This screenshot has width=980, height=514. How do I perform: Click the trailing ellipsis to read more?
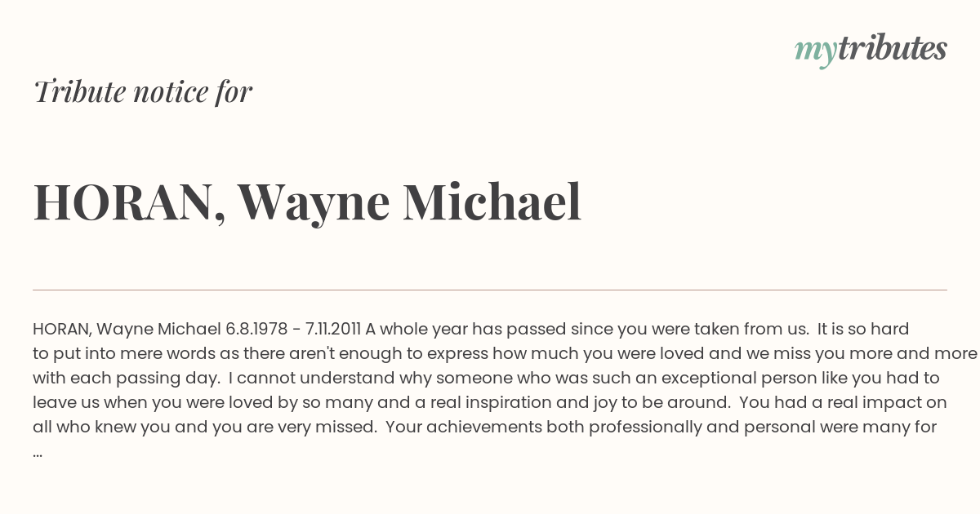click(38, 453)
